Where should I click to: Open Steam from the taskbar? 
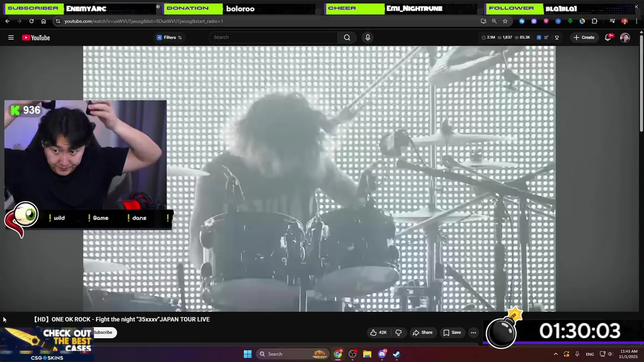396,354
